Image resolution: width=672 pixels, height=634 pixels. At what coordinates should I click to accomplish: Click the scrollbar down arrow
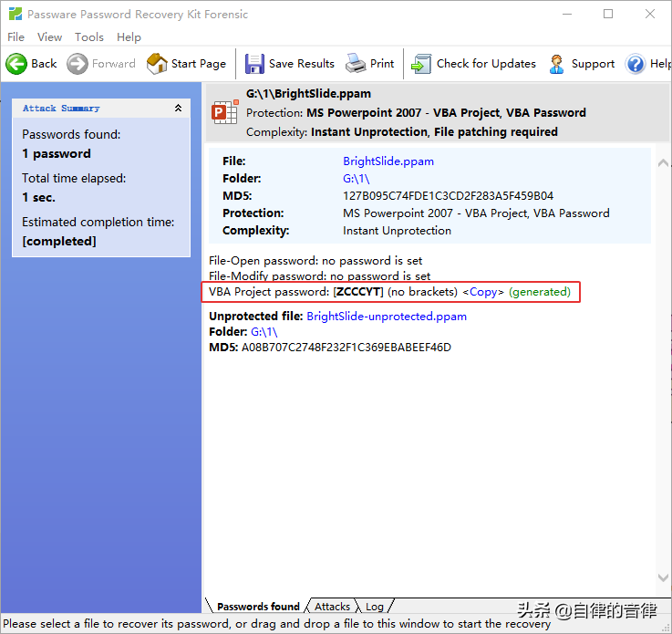pyautogui.click(x=663, y=577)
